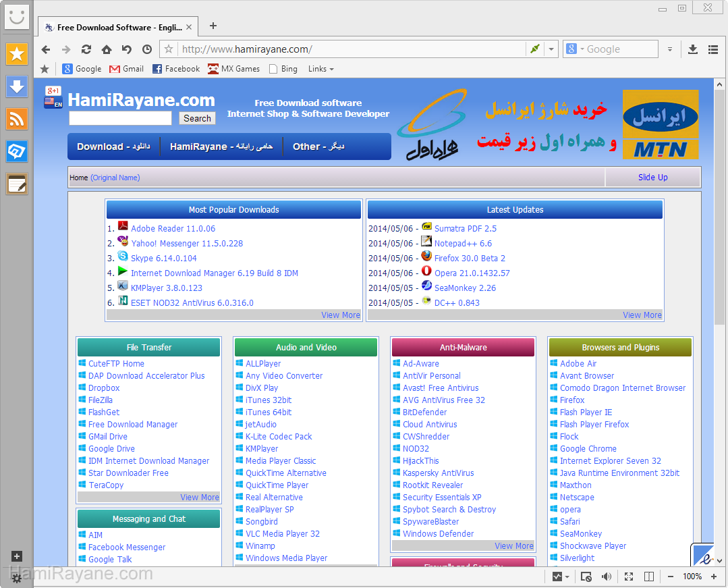The image size is (728, 588).
Task: Click the Google +1 badge icon
Action: (x=53, y=90)
